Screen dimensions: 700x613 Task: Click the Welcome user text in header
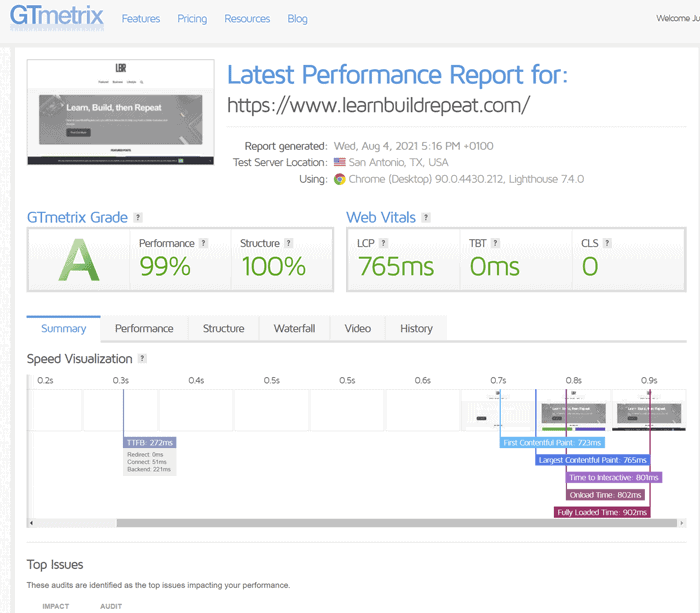pyautogui.click(x=678, y=18)
